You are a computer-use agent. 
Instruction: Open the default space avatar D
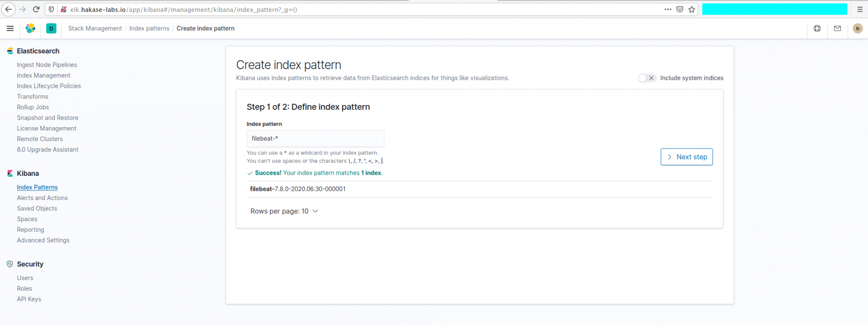[x=51, y=29]
